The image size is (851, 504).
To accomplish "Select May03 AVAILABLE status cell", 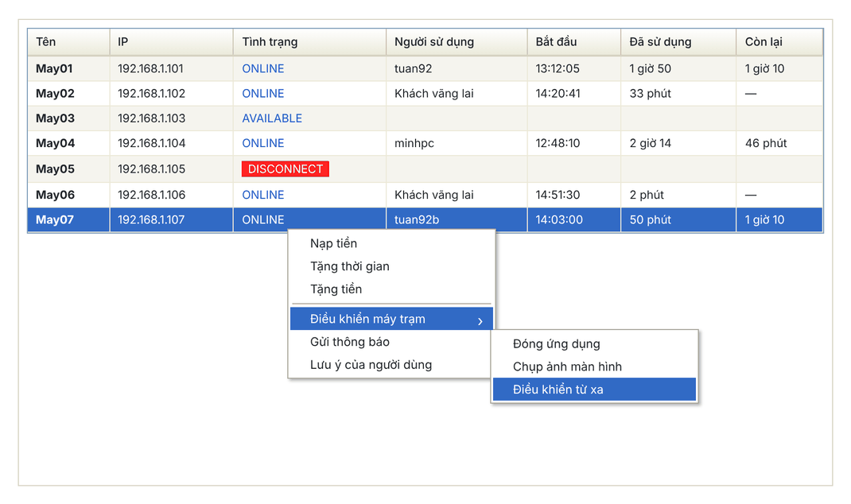I will 309,118.
